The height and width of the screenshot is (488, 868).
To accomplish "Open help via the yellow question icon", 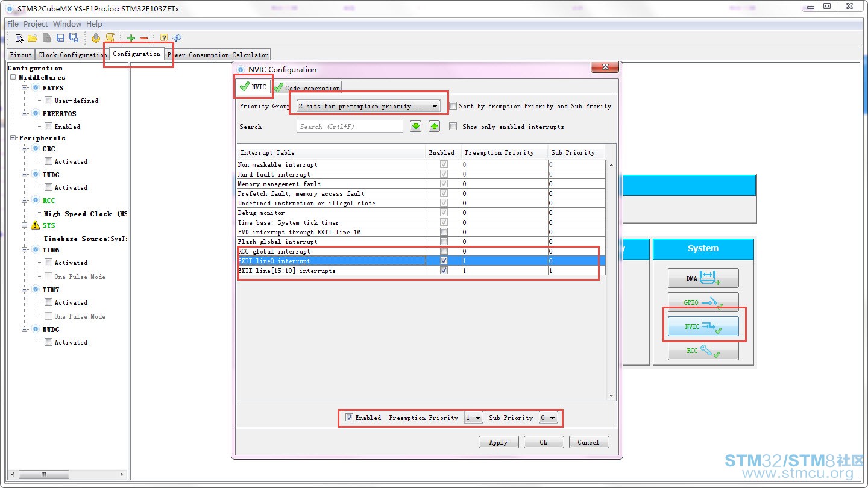I will 164,38.
